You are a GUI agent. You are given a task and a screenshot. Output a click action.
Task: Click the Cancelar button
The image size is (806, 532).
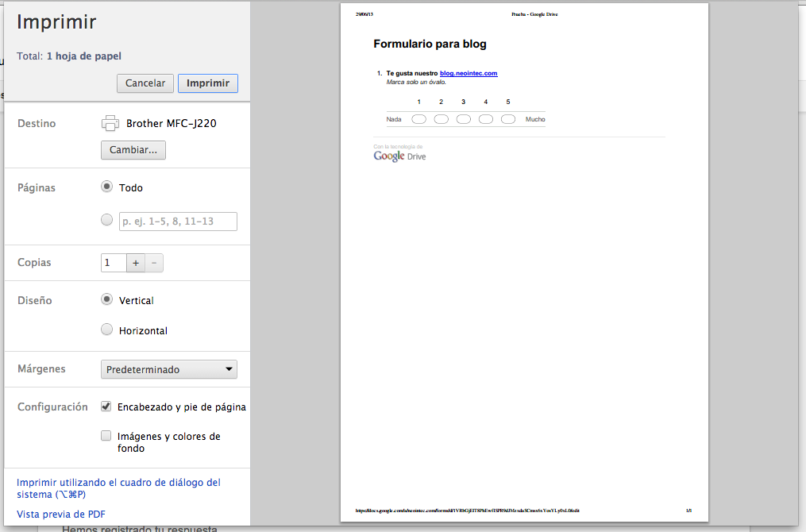(x=145, y=83)
